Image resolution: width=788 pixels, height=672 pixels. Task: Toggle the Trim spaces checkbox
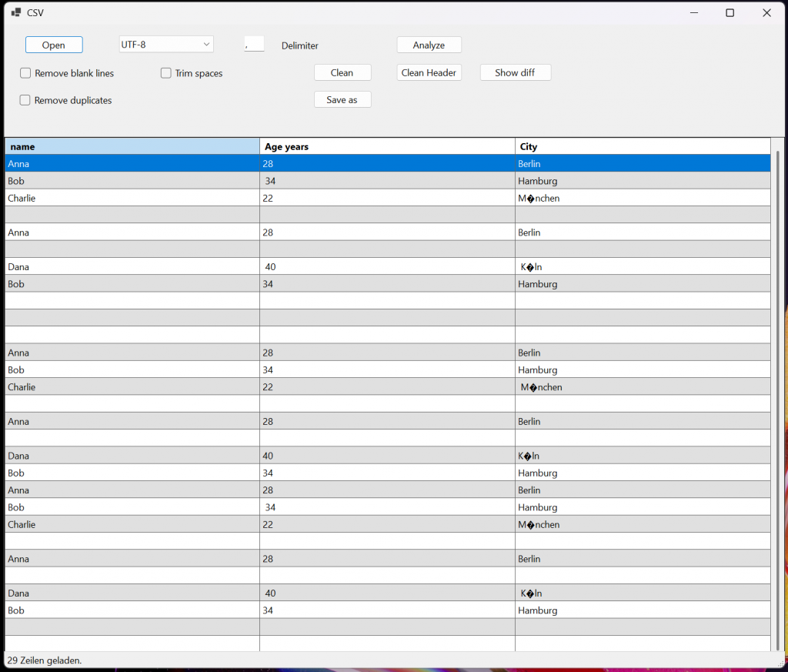tap(166, 73)
